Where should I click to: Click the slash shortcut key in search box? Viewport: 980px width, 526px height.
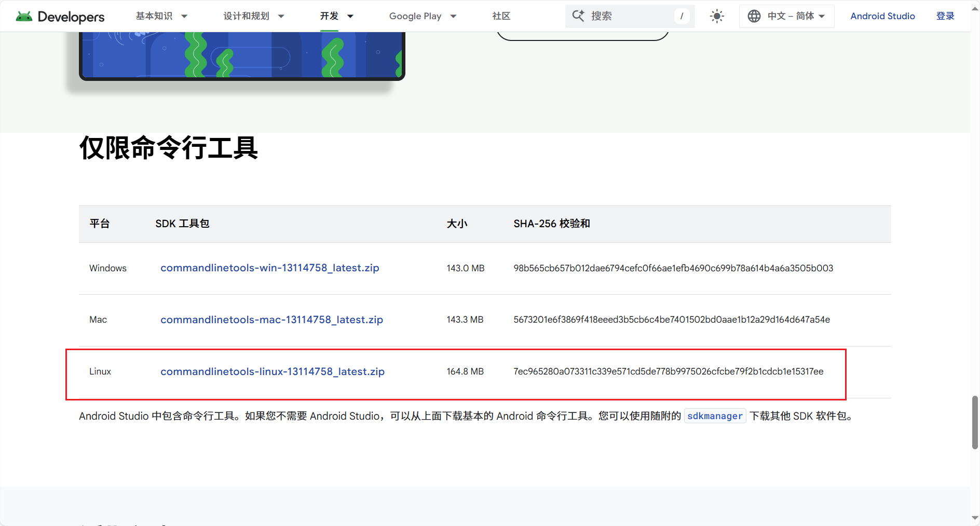click(x=682, y=16)
